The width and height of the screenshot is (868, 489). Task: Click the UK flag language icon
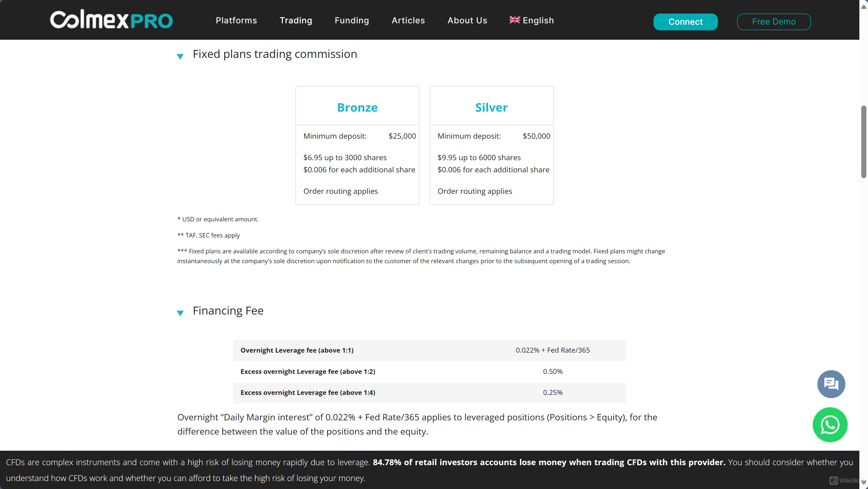coord(515,20)
